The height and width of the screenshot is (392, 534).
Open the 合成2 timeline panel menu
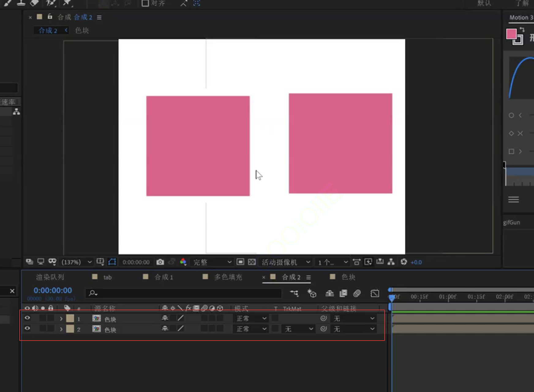(308, 277)
